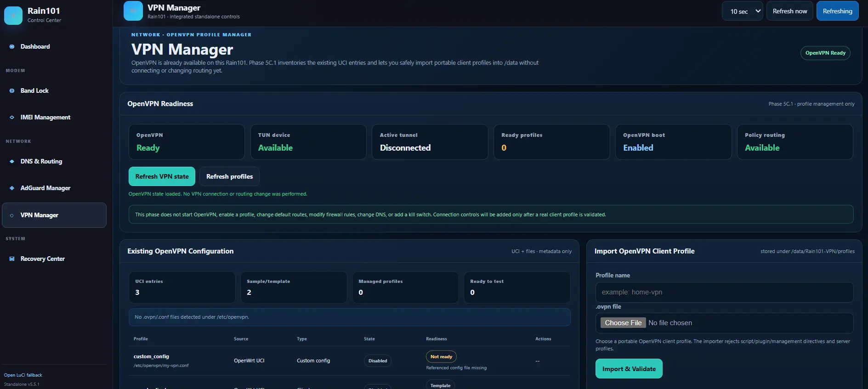The width and height of the screenshot is (868, 389).
Task: Click the Readiness column header
Action: (436, 339)
